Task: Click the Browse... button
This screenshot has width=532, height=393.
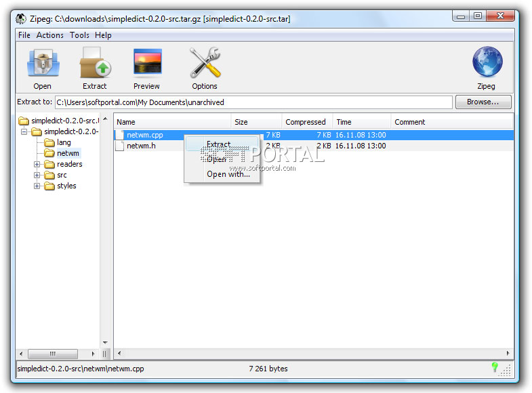Action: (x=483, y=102)
